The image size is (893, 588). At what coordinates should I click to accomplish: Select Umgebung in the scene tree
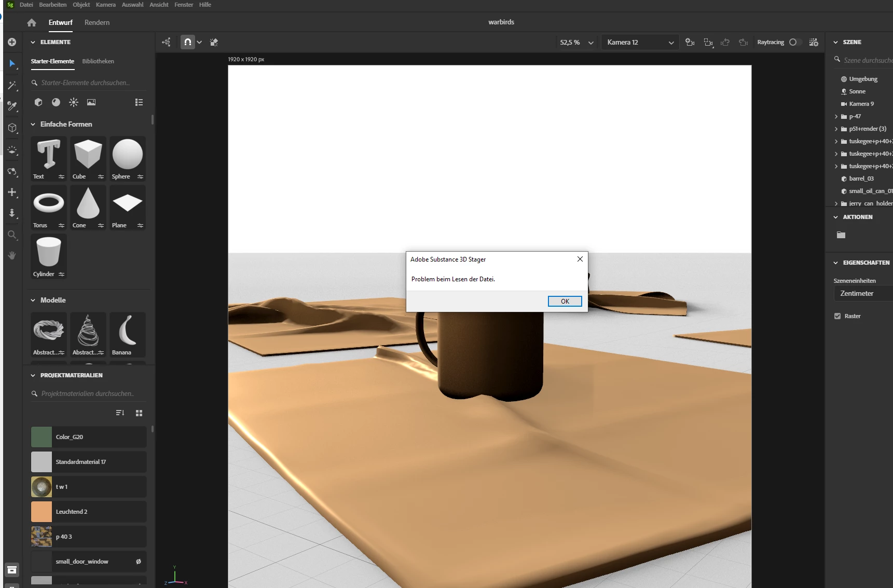pos(863,79)
